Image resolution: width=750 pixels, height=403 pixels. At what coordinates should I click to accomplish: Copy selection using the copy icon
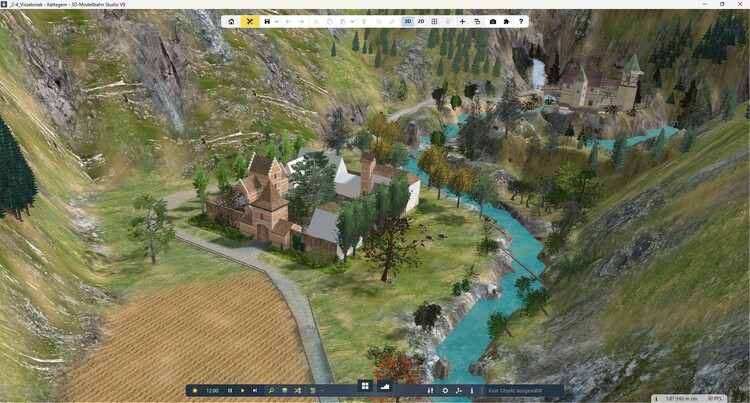pyautogui.click(x=330, y=22)
